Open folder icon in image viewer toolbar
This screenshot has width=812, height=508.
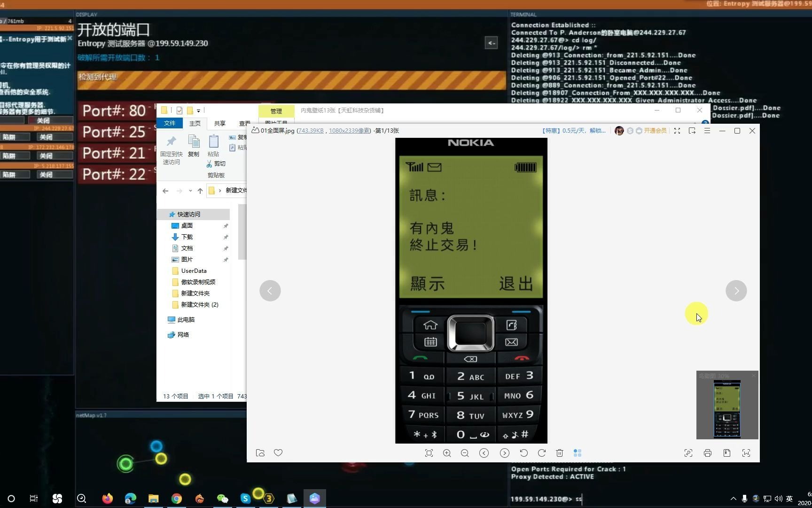pos(260,453)
